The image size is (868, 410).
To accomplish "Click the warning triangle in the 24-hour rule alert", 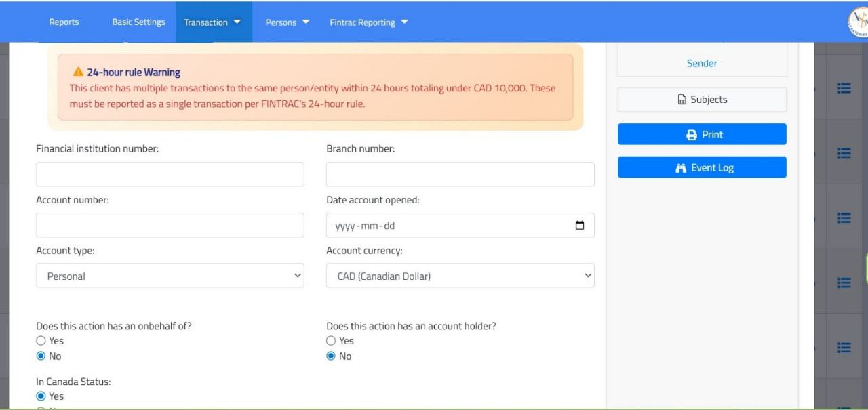I will (77, 71).
